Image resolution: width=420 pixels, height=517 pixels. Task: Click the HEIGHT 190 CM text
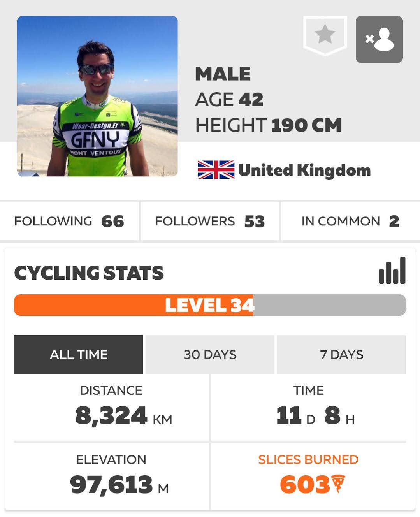click(268, 125)
